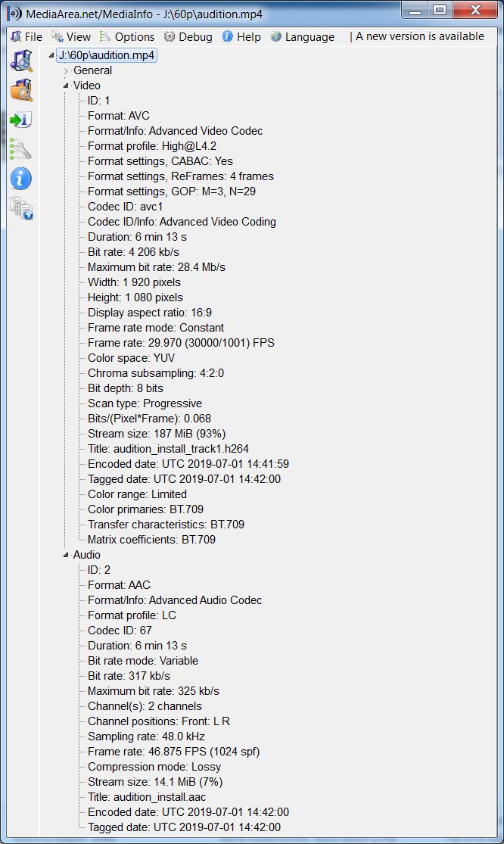
Task: Click the Open File sidebar icon
Action: [x=21, y=61]
